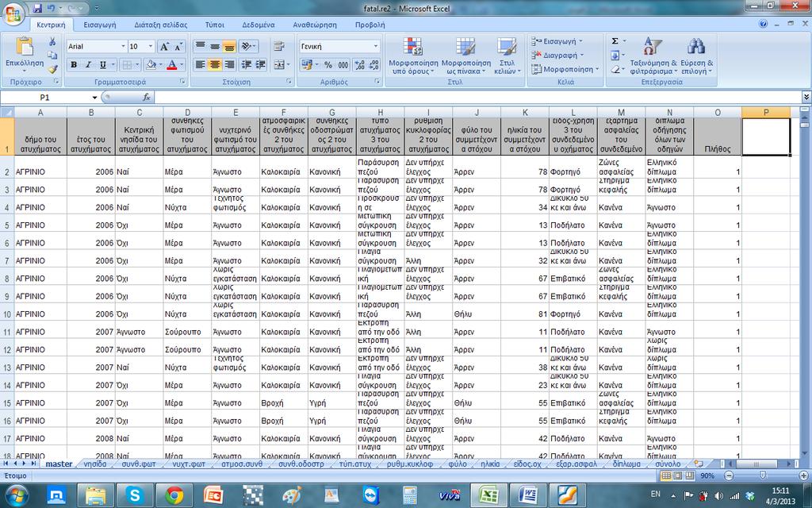Click the horizontal scrollbar
This screenshot has width=812, height=508.
click(x=755, y=464)
